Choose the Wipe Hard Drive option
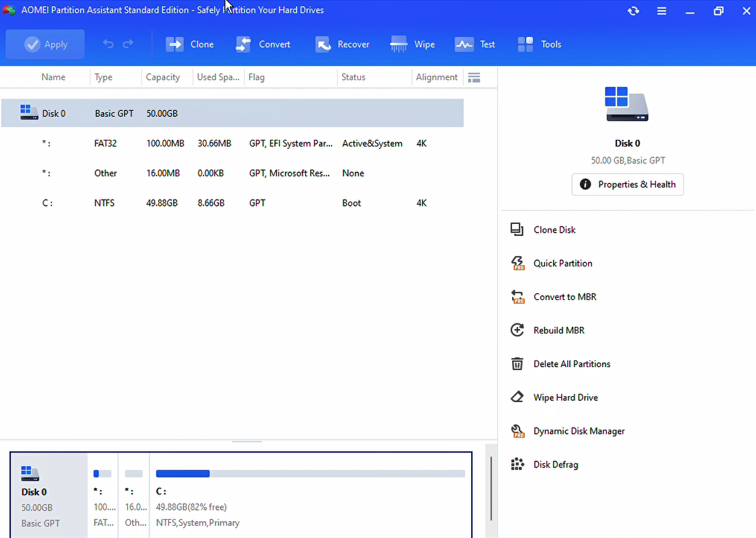The height and width of the screenshot is (538, 756). [x=566, y=397]
